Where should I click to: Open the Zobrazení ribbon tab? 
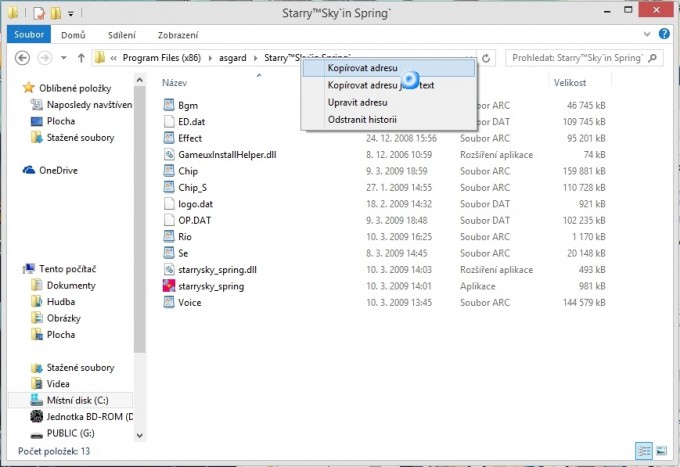click(x=178, y=35)
